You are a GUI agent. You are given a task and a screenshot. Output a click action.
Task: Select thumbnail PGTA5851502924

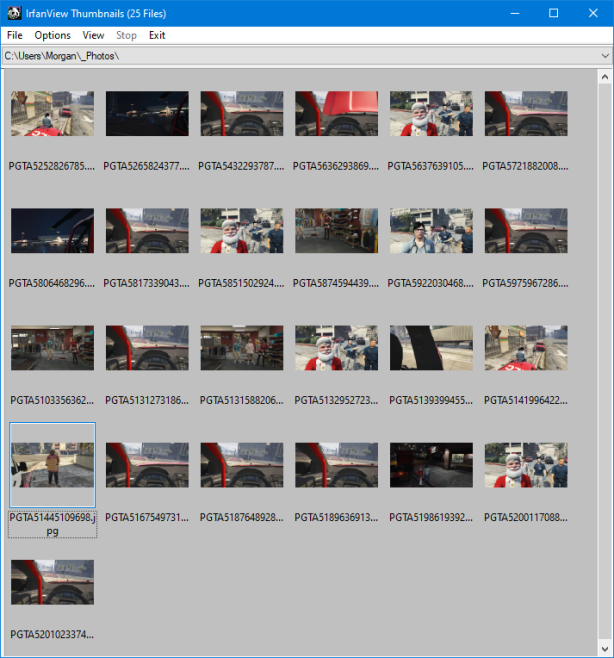pos(242,230)
